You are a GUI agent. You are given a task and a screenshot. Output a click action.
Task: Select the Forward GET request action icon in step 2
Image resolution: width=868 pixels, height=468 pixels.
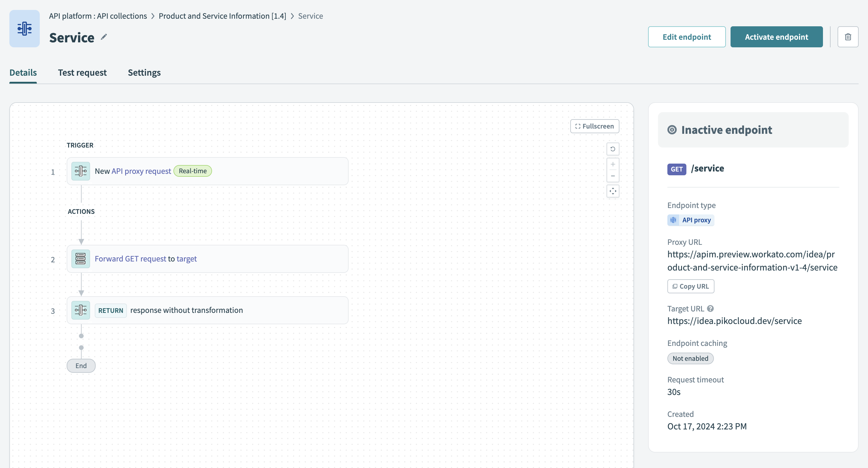80,259
